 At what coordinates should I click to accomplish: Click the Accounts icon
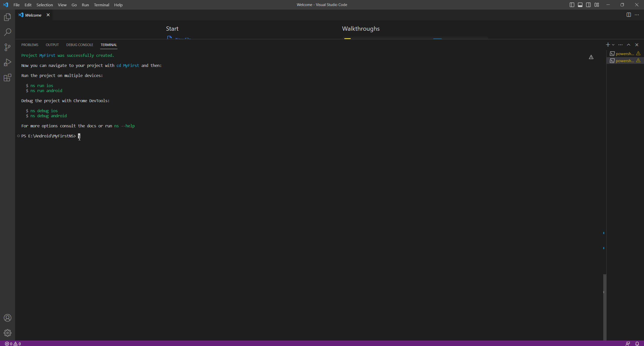(x=8, y=318)
